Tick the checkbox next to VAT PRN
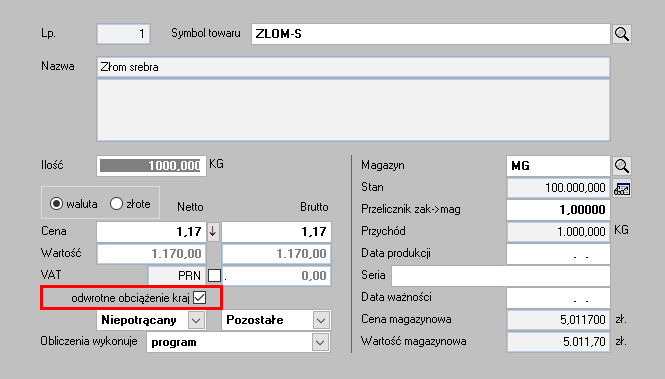The width and height of the screenshot is (665, 379). pos(214,276)
